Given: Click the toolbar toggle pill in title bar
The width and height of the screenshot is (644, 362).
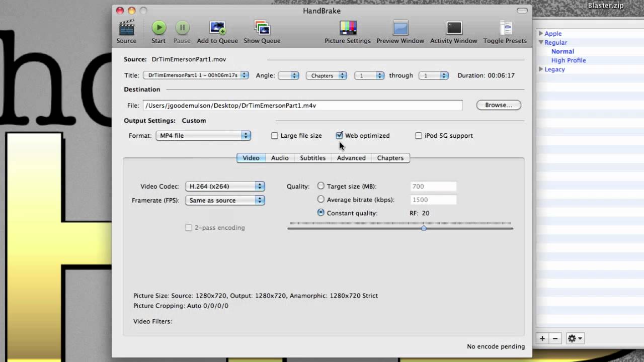Looking at the screenshot, I should click(522, 11).
